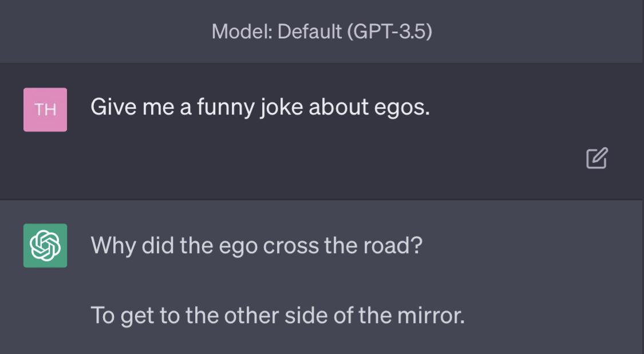Click the word "egos." in the prompt
Image resolution: width=644 pixels, height=354 pixels.
tap(402, 108)
